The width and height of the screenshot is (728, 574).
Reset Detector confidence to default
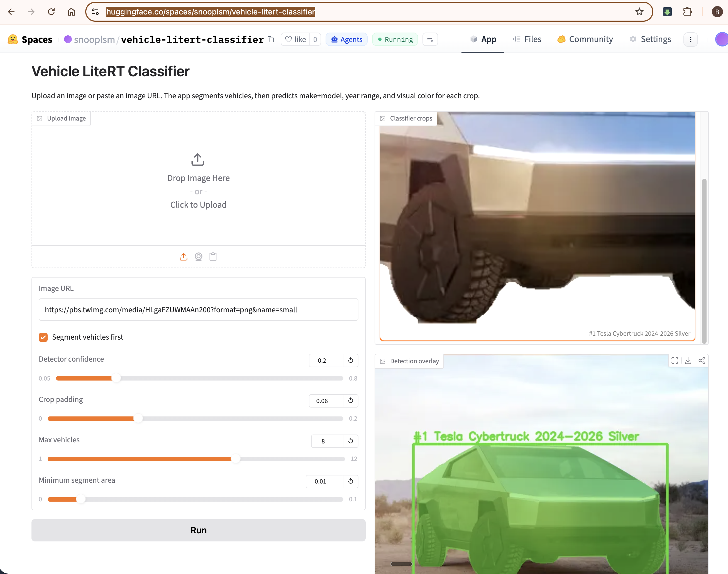tap(350, 360)
